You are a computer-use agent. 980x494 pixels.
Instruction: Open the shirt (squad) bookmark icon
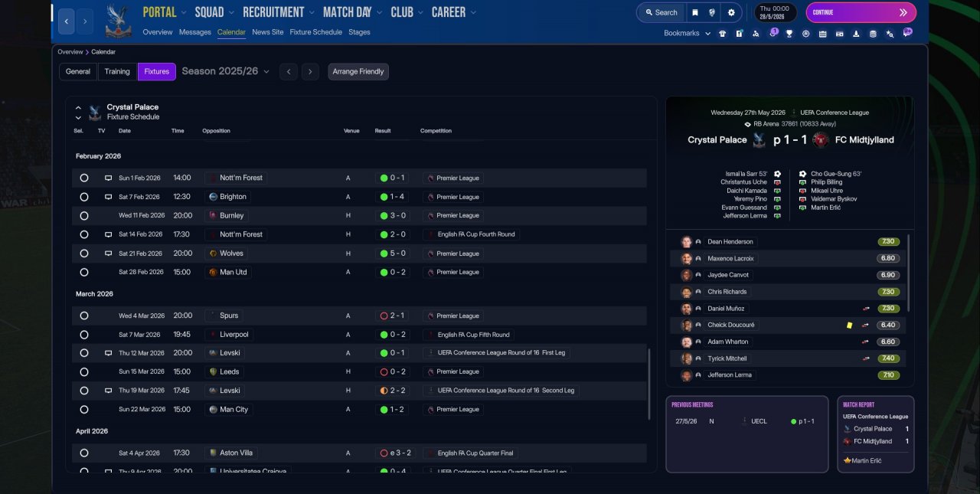[722, 34]
